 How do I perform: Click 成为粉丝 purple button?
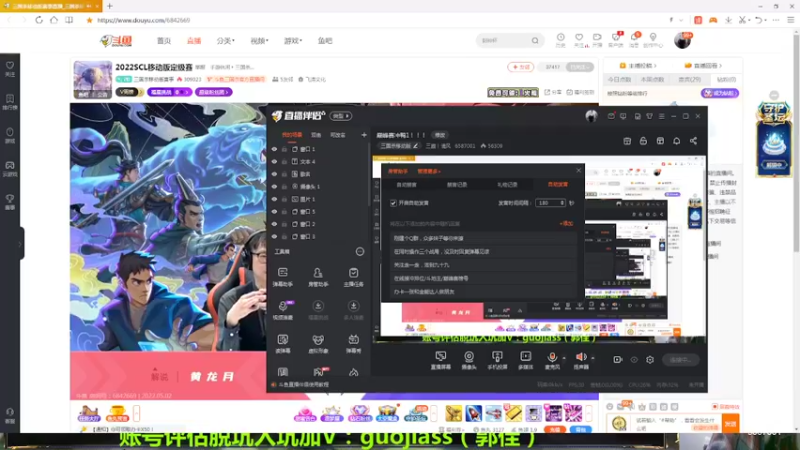[720, 93]
